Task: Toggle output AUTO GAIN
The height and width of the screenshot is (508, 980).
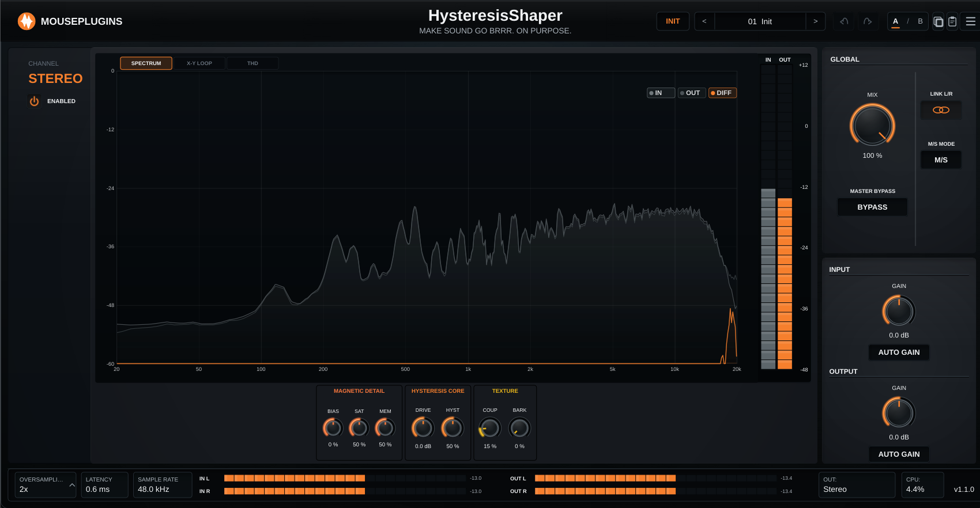Action: point(899,454)
